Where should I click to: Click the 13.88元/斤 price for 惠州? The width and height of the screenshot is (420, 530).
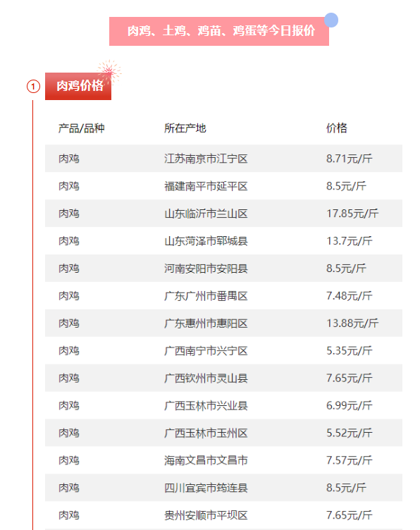click(x=352, y=323)
